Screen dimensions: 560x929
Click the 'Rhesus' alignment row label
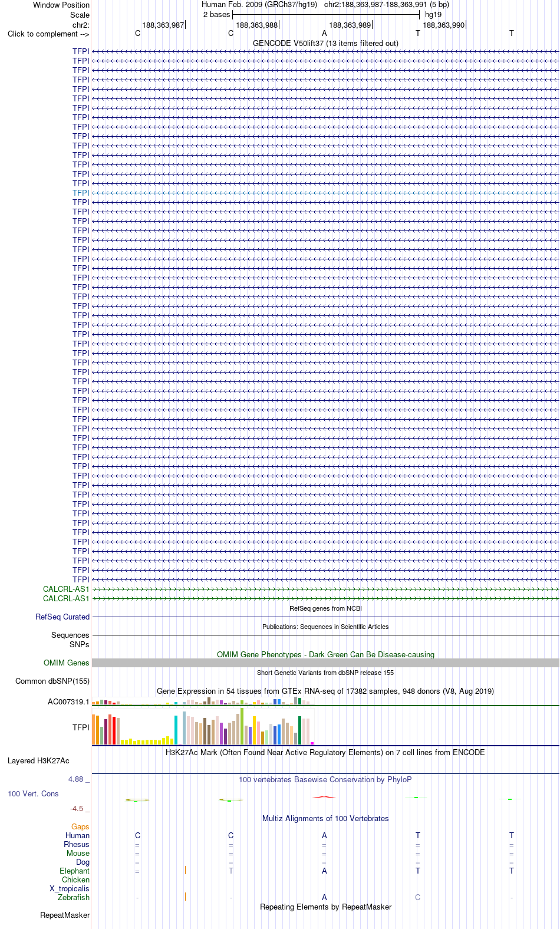pos(77,844)
